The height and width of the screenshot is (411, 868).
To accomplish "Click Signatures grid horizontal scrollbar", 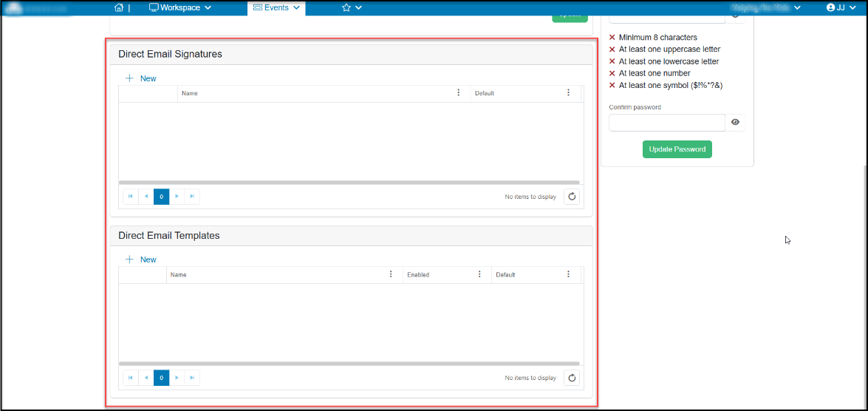I will coord(349,183).
